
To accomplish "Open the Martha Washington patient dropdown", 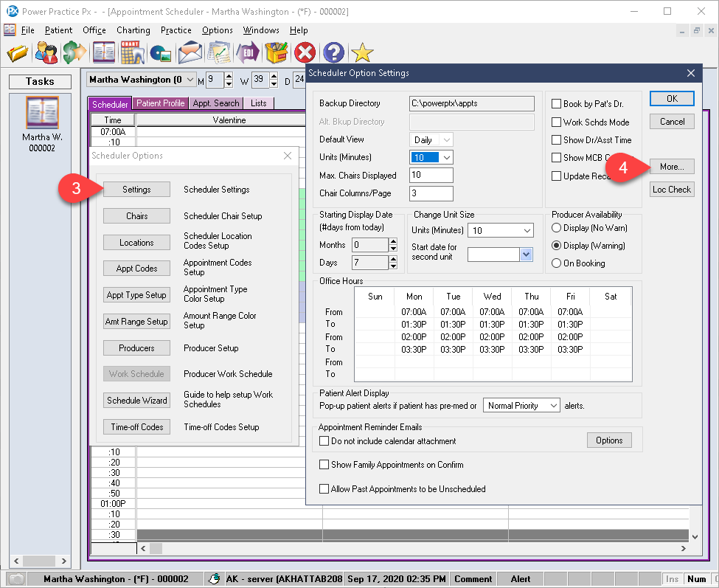I will click(190, 80).
